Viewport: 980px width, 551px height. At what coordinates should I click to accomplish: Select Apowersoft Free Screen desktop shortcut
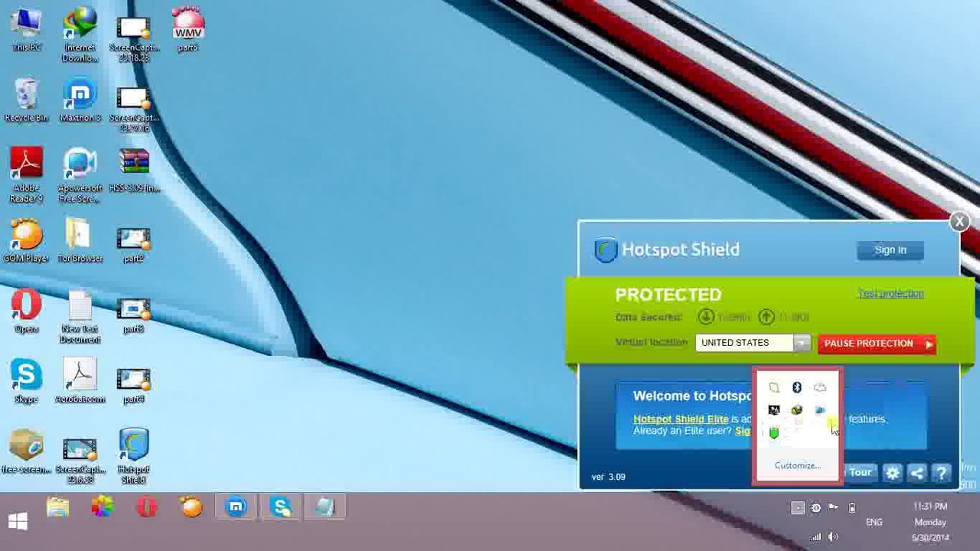(x=80, y=174)
